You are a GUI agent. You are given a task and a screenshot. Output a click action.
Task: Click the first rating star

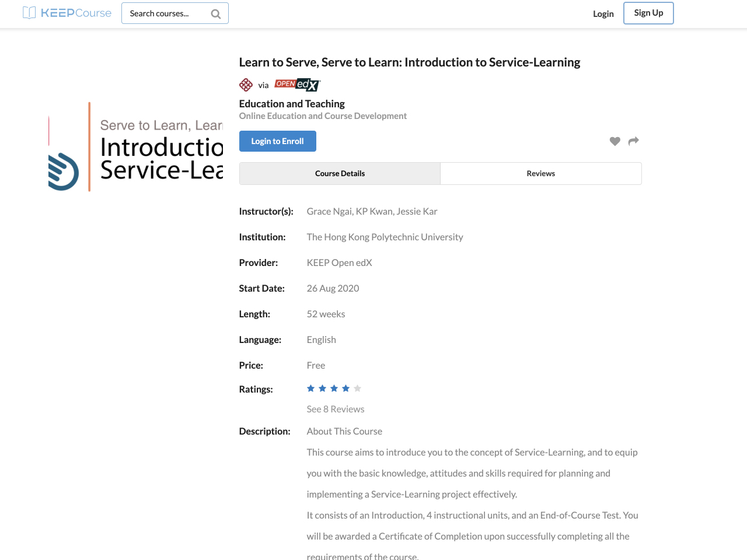pos(311,388)
